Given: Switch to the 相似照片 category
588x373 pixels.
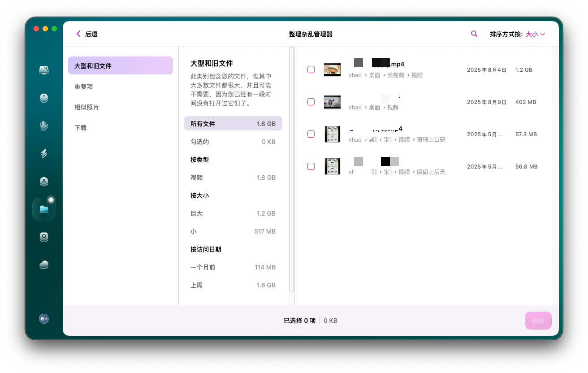Looking at the screenshot, I should coord(86,107).
